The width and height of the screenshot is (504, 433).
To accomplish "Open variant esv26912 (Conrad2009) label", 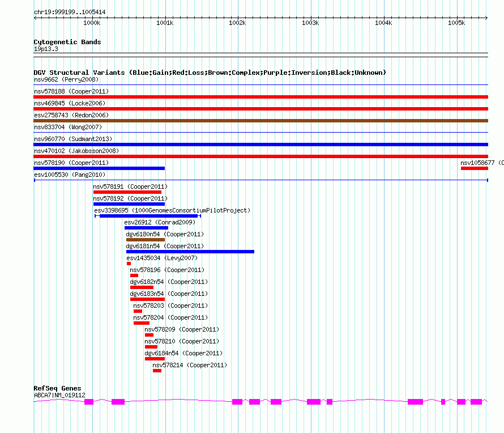I will (160, 222).
